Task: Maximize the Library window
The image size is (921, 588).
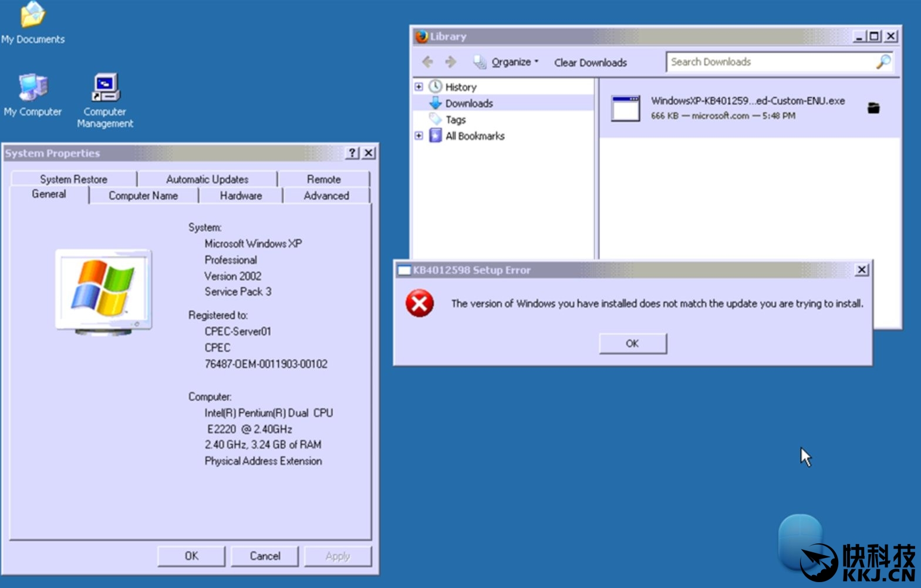Action: coord(875,36)
